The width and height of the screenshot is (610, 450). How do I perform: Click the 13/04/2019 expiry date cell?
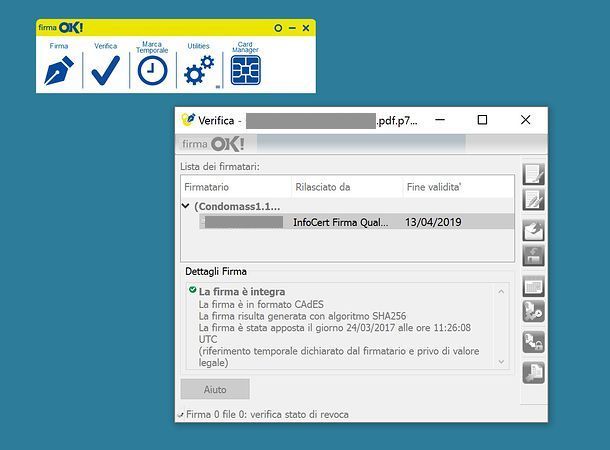click(x=433, y=222)
